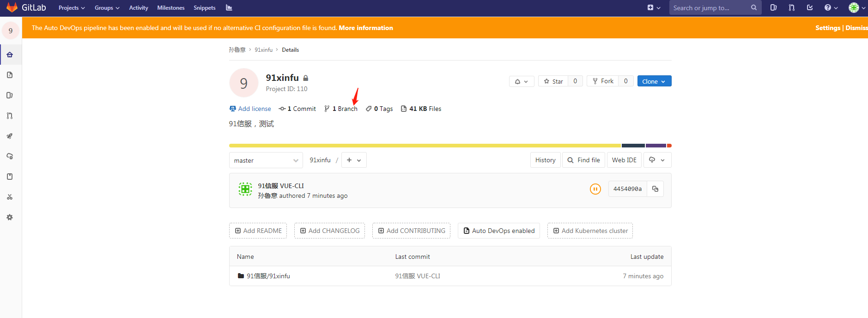The height and width of the screenshot is (318, 868).
Task: Open the 0 Tags link
Action: [379, 109]
